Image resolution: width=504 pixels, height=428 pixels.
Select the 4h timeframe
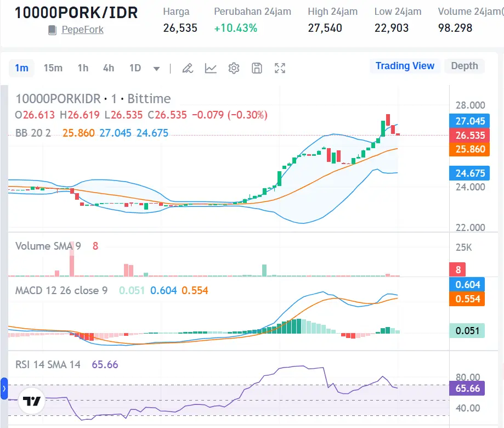(x=108, y=68)
